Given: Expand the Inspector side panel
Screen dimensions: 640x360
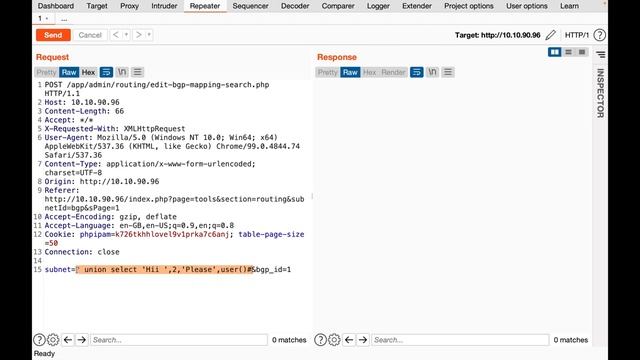Looking at the screenshot, I should [600, 93].
